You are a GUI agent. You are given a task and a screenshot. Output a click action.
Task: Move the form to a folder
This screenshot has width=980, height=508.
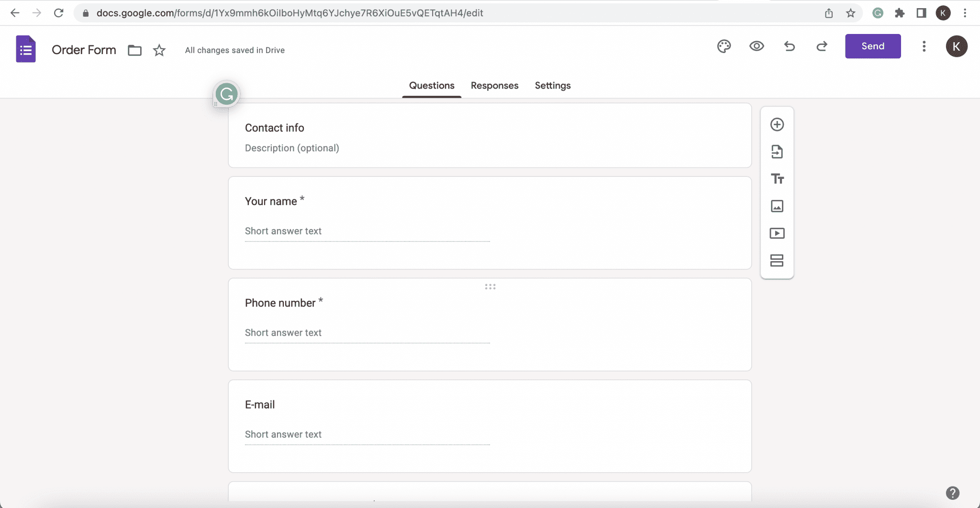click(135, 50)
